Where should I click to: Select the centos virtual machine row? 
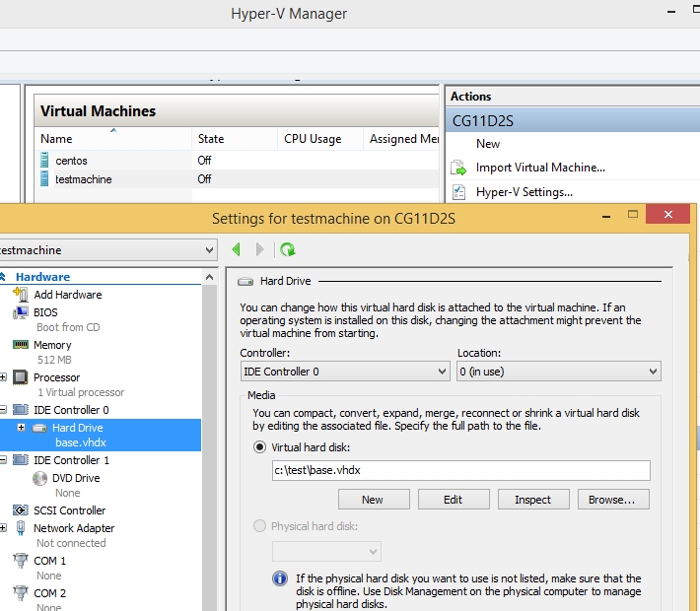pos(237,160)
